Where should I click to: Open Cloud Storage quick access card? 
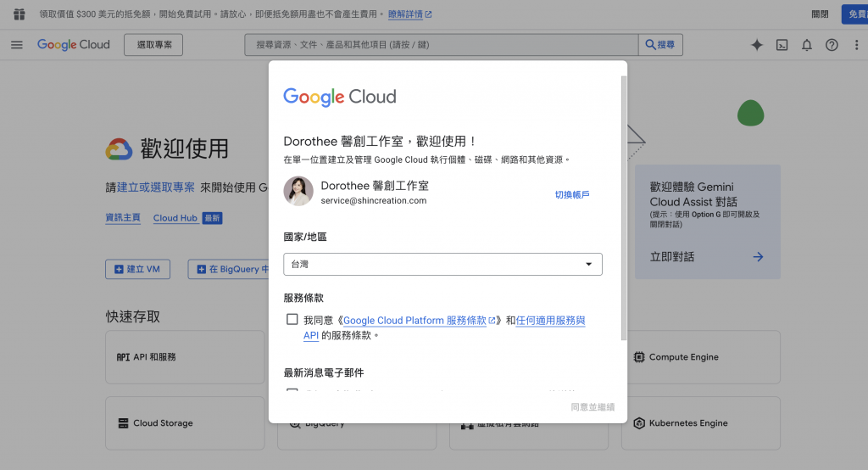(x=185, y=422)
